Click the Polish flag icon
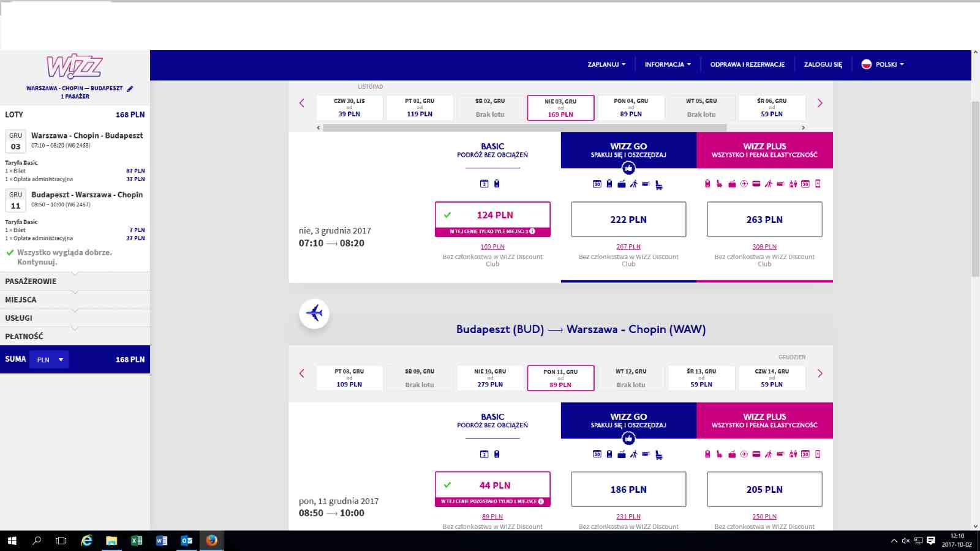980x551 pixels. click(867, 64)
